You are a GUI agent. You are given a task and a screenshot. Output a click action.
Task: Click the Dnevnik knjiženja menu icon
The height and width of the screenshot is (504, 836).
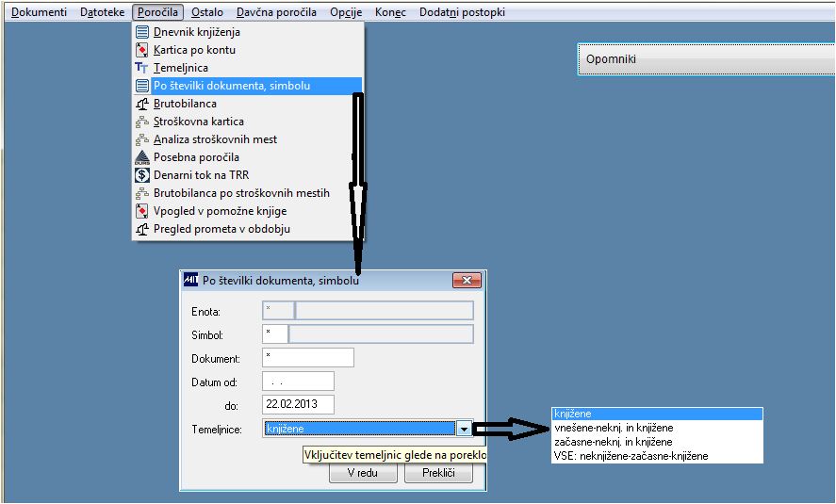pyautogui.click(x=141, y=32)
